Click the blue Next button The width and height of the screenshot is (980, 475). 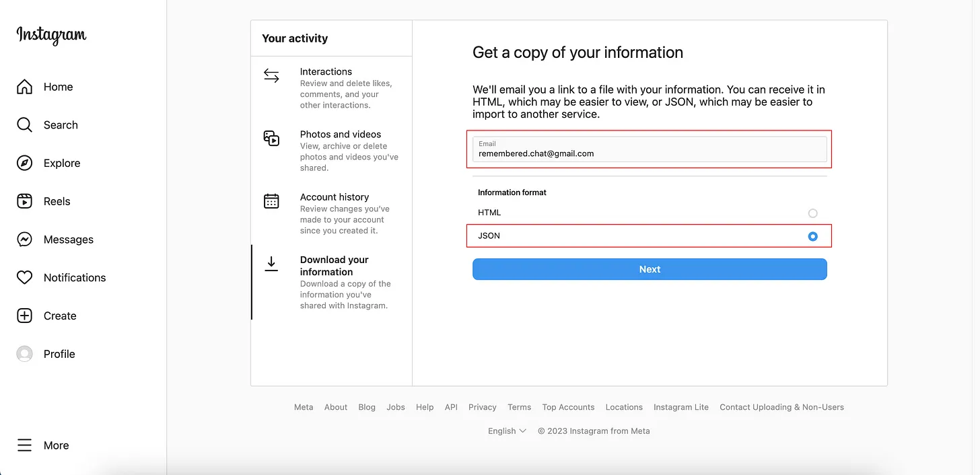click(649, 269)
